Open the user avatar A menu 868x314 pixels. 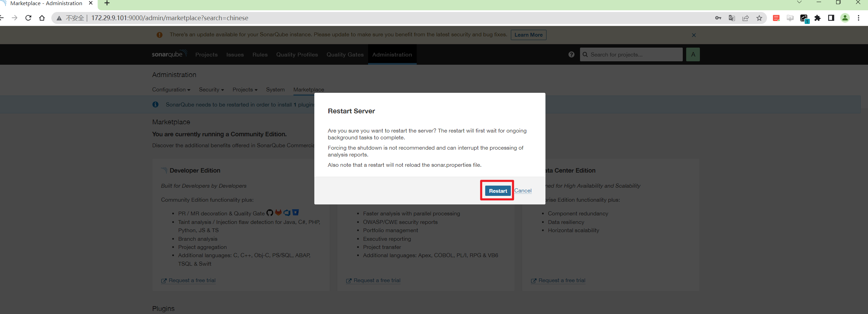pyautogui.click(x=693, y=54)
